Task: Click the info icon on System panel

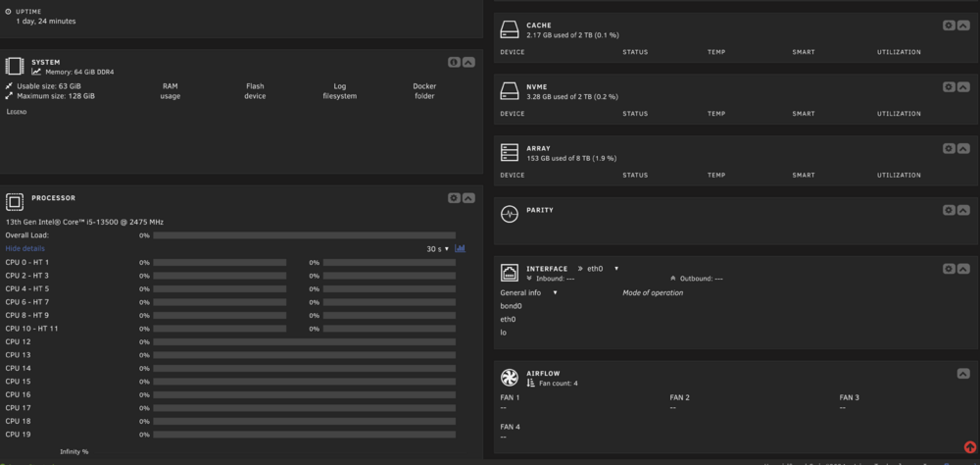Action: click(x=455, y=62)
